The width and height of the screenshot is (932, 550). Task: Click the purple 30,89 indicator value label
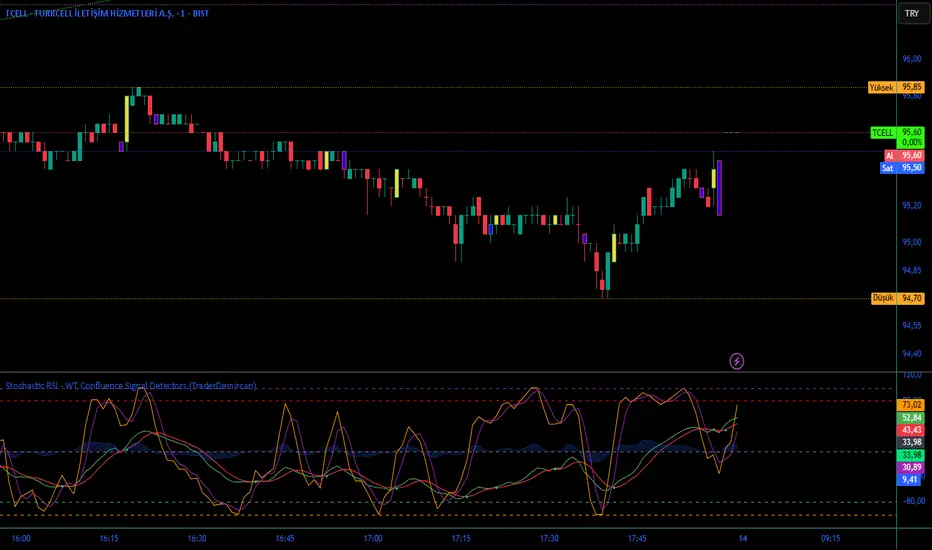click(x=911, y=467)
